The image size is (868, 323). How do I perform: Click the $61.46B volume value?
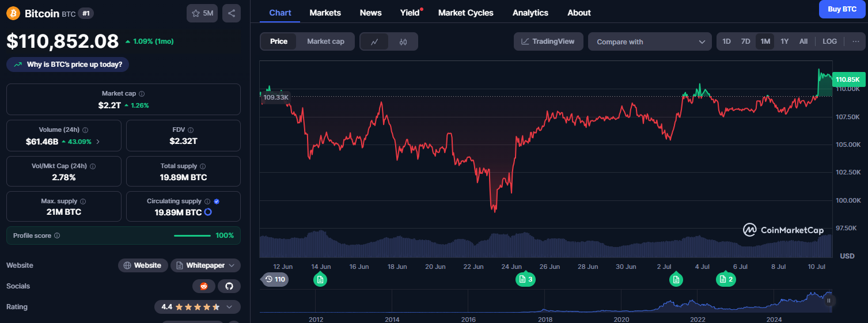tap(42, 141)
